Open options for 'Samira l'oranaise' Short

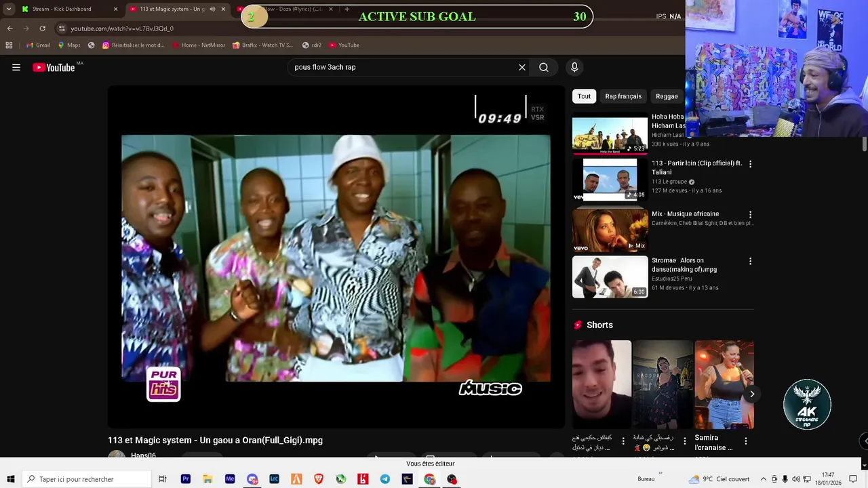coord(746,441)
